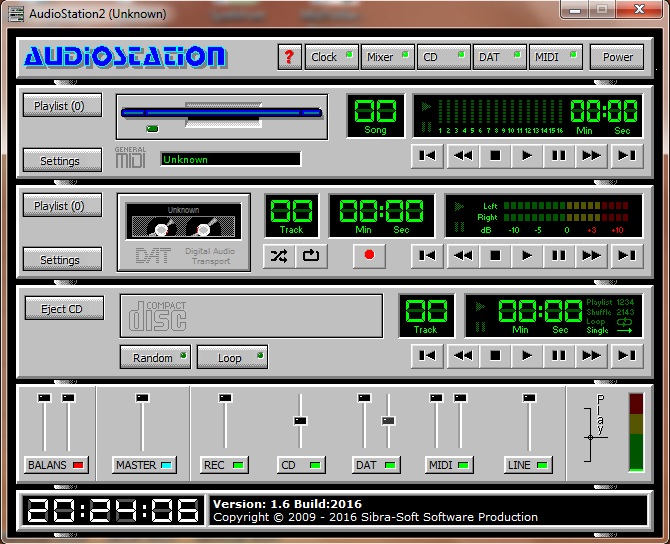Open the MIDI Playlist (0) button
This screenshot has height=544, width=670.
click(x=62, y=105)
